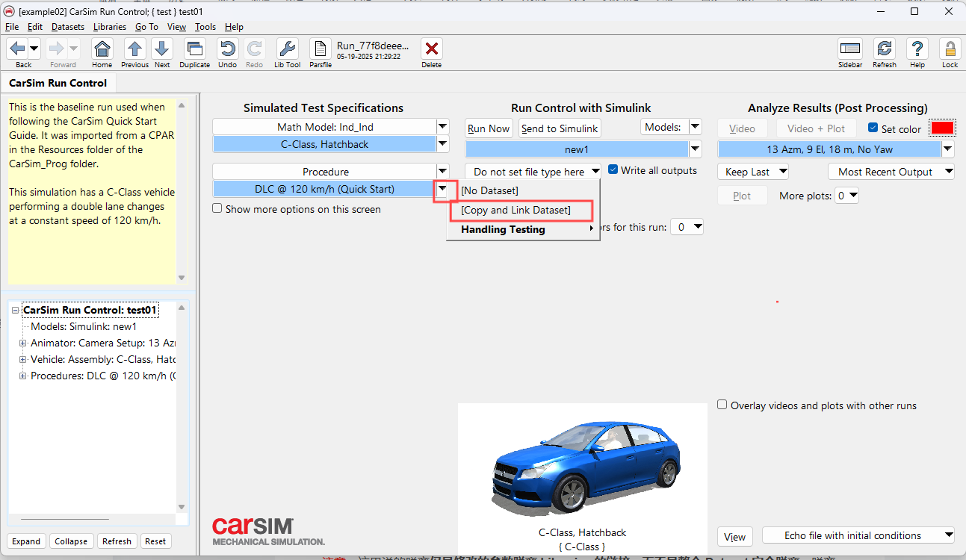Click the sidebar Refresh button below the tree
This screenshot has height=560, width=966.
tap(117, 541)
